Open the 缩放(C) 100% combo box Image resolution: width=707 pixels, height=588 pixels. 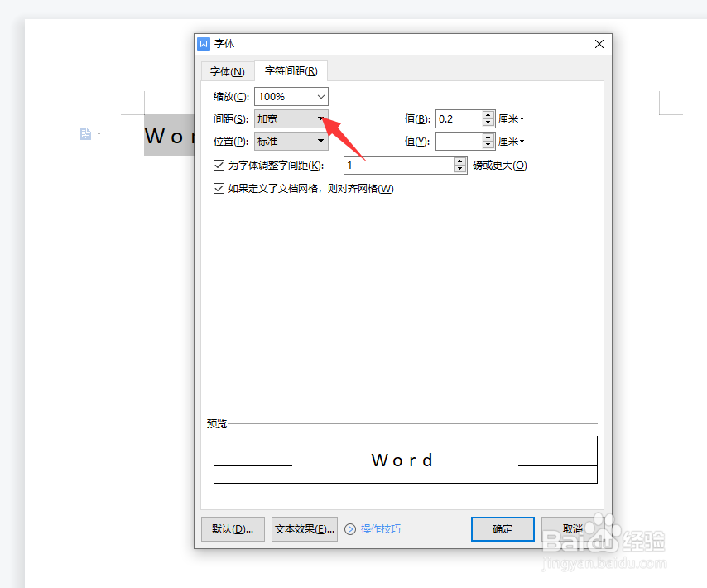click(291, 97)
